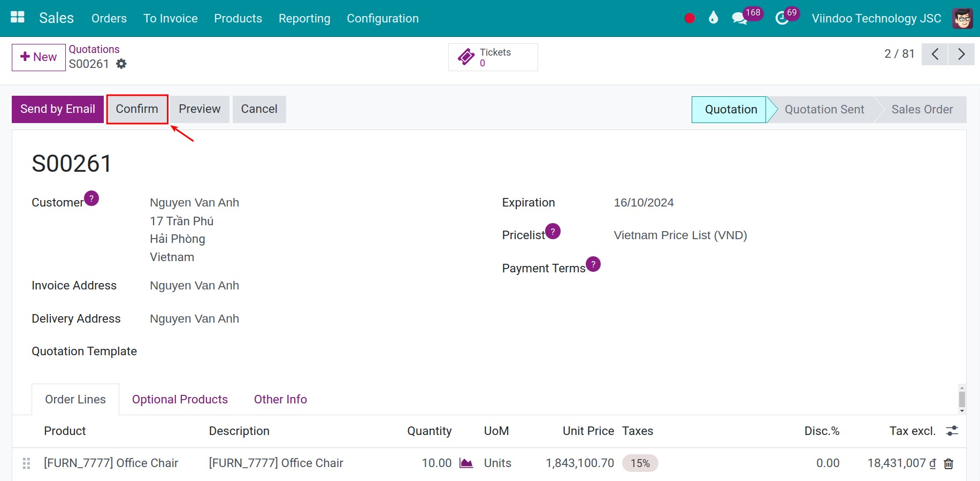Click the Tickets smart button

click(x=493, y=57)
